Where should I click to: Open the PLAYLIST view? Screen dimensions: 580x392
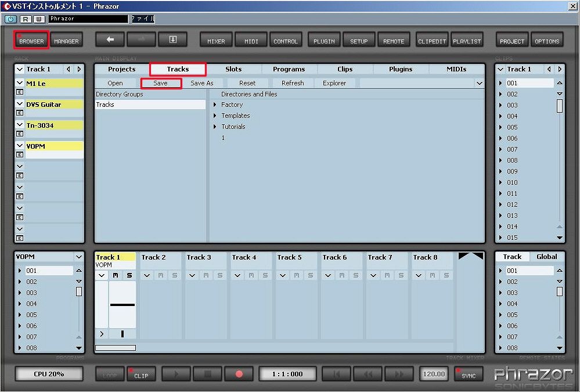point(467,40)
